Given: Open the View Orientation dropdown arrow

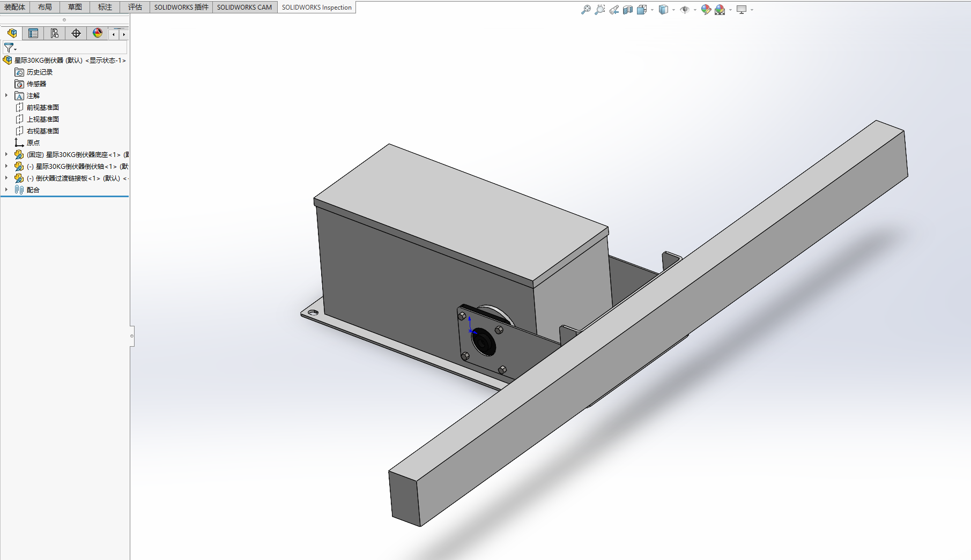Looking at the screenshot, I should pyautogui.click(x=652, y=10).
